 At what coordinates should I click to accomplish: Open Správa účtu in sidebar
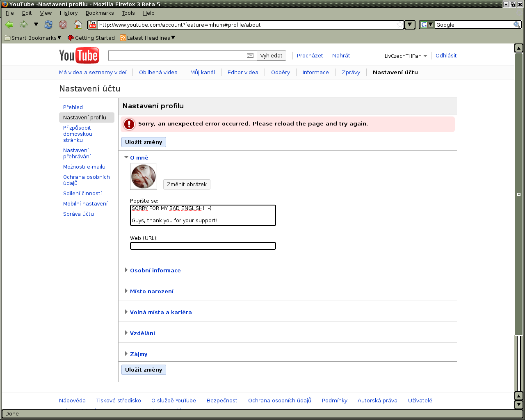tap(78, 214)
